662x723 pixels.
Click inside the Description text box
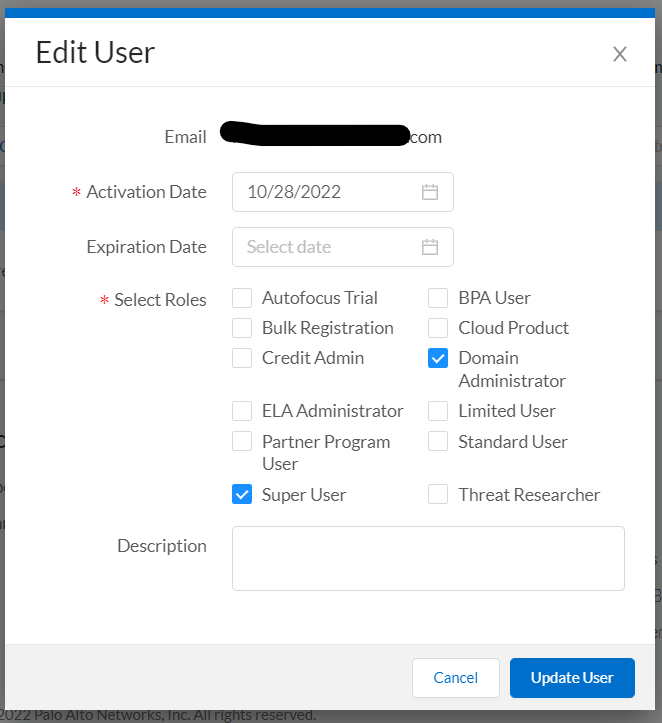click(x=428, y=558)
